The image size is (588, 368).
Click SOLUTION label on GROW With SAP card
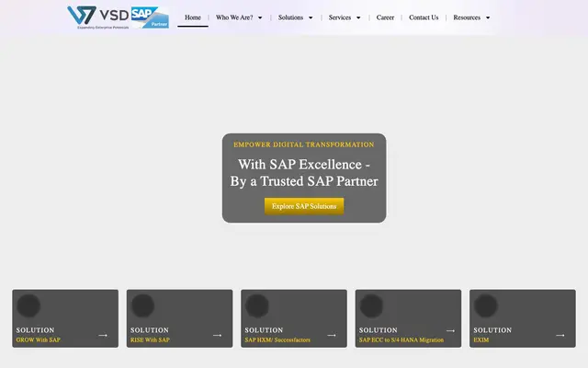35,330
